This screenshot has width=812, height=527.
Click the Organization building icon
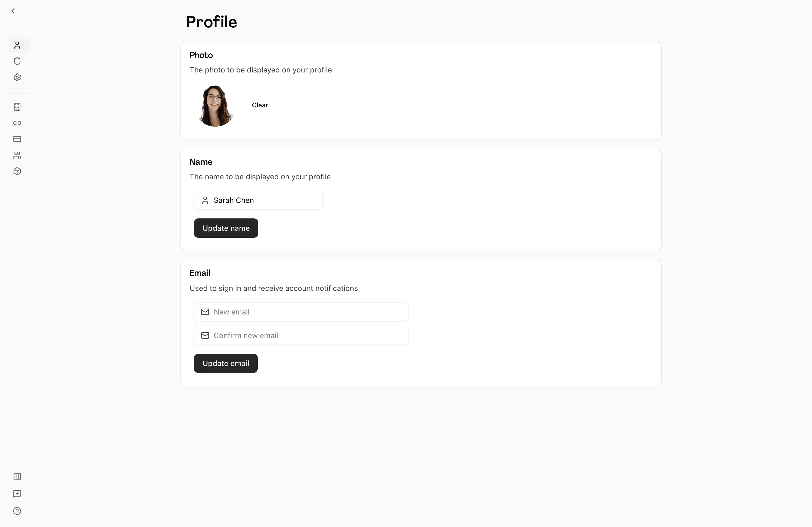17,107
